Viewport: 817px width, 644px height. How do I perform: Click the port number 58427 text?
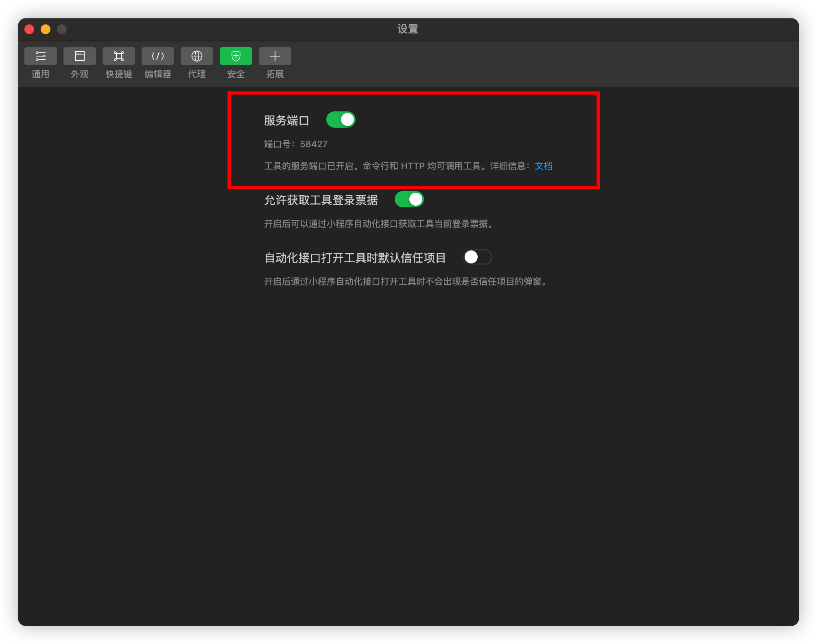click(313, 144)
